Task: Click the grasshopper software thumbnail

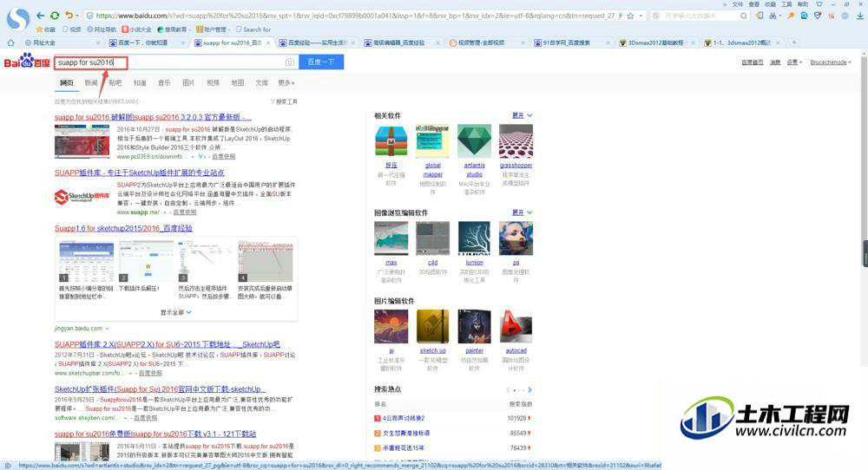Action: (516, 141)
